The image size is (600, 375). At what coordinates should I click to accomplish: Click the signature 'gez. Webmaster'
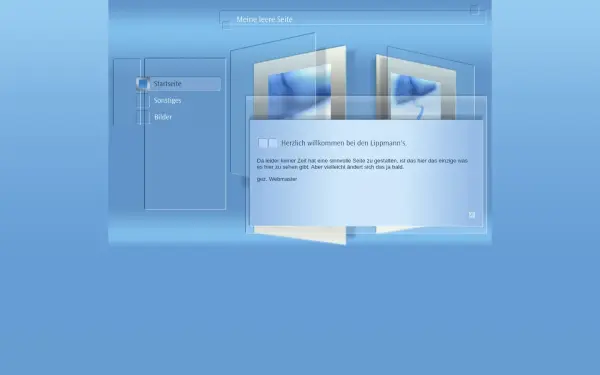pyautogui.click(x=277, y=179)
